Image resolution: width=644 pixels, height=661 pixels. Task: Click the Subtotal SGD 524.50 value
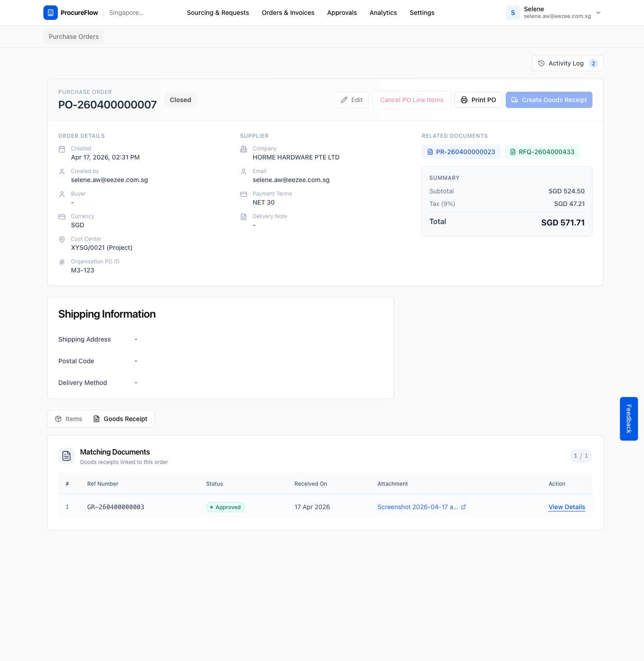pyautogui.click(x=567, y=191)
